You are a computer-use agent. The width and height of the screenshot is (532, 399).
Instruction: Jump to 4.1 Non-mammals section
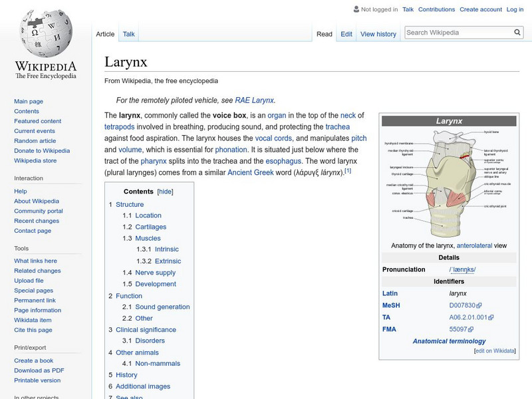158,363
